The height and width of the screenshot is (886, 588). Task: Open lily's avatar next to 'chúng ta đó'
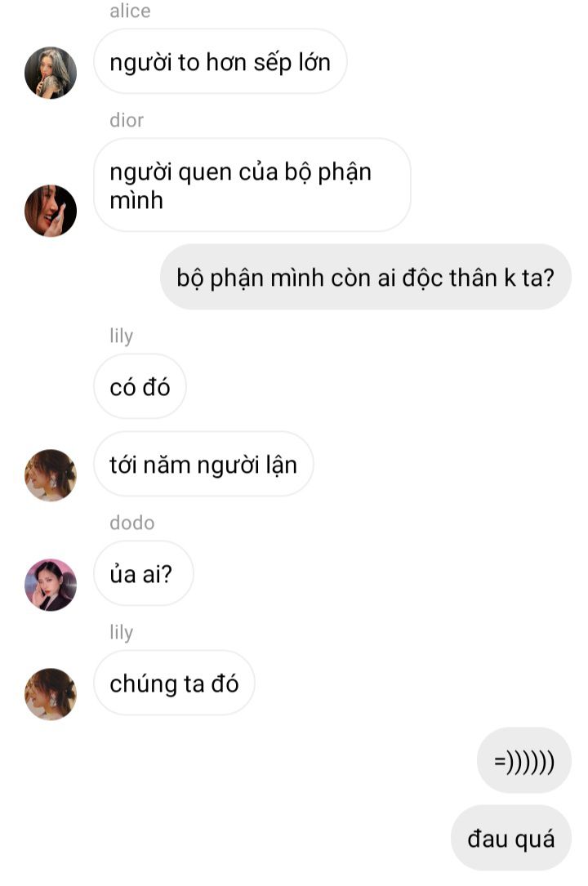[51, 694]
